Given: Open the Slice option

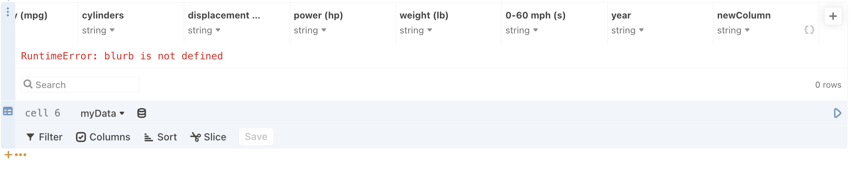Looking at the screenshot, I should click(x=208, y=137).
